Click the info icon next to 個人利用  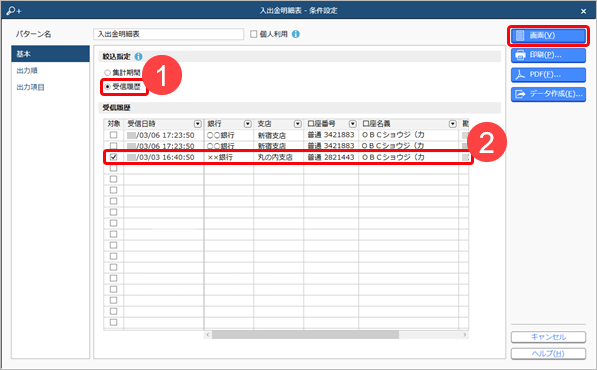[x=296, y=34]
